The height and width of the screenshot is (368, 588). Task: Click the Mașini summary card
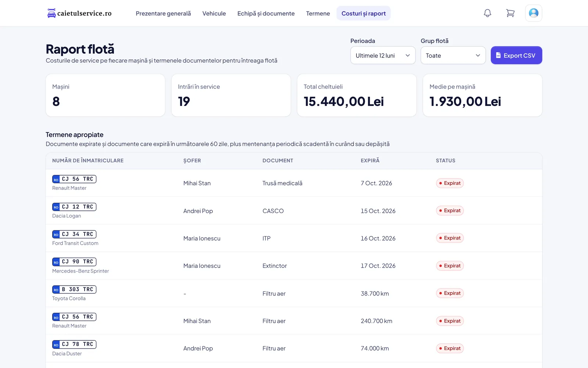[105, 95]
